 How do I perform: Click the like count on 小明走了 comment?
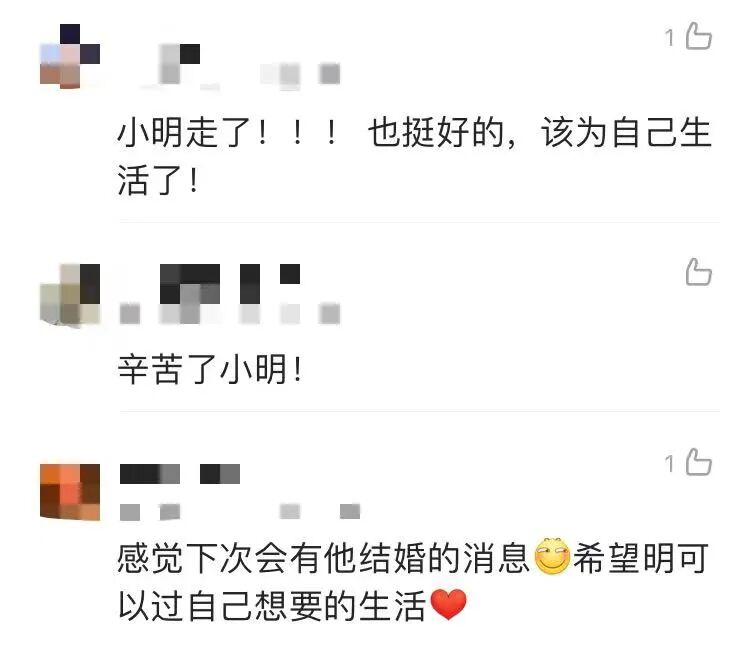pos(669,38)
